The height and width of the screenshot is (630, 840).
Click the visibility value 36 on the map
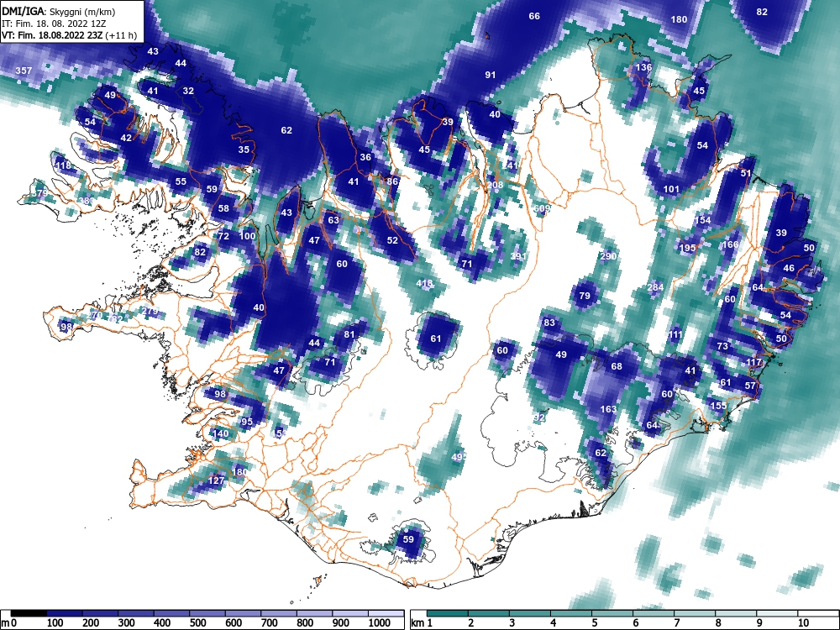tap(365, 157)
